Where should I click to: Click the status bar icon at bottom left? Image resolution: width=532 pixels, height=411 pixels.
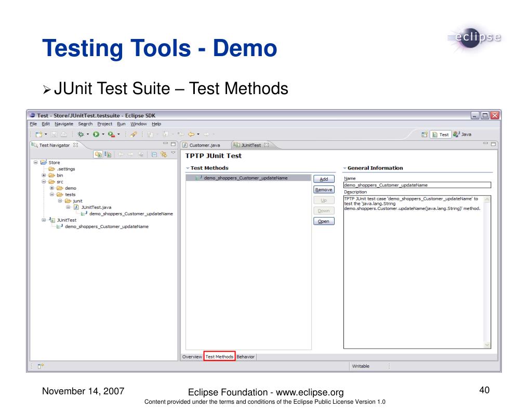tap(41, 366)
